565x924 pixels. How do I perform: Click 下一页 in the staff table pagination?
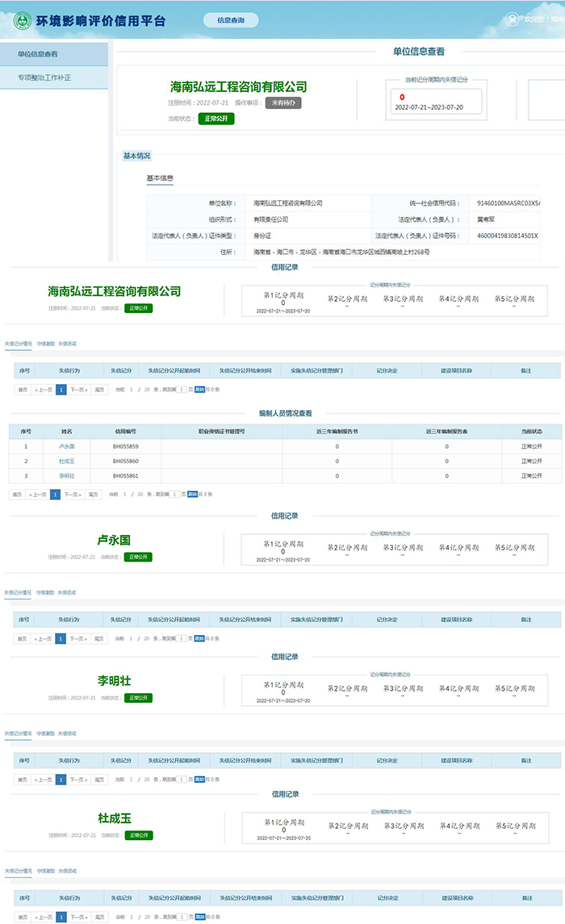click(73, 494)
